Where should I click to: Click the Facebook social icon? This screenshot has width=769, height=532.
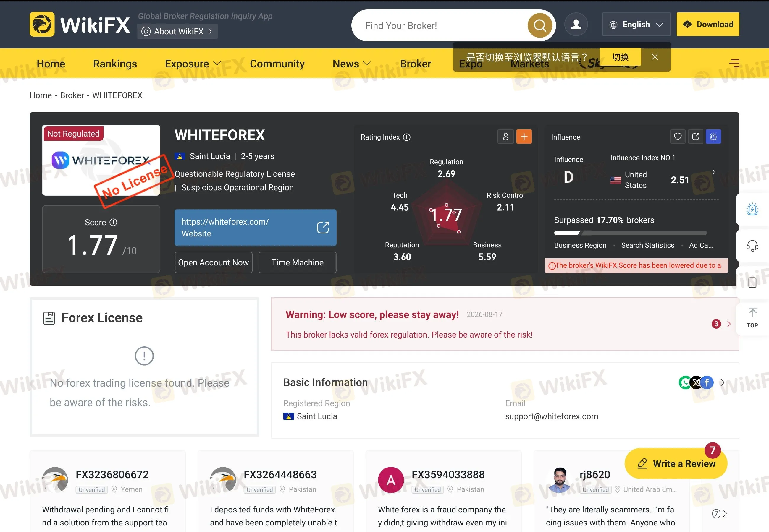(707, 383)
